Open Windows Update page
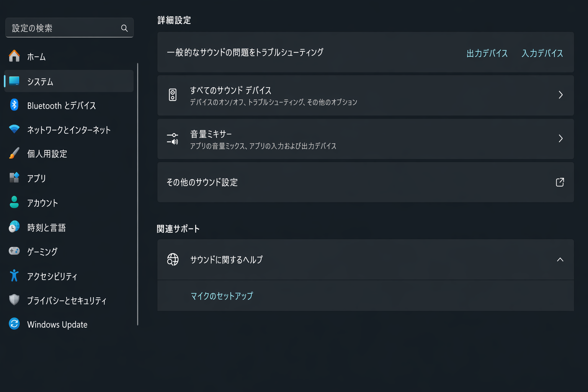The height and width of the screenshot is (392, 588). coord(69,325)
